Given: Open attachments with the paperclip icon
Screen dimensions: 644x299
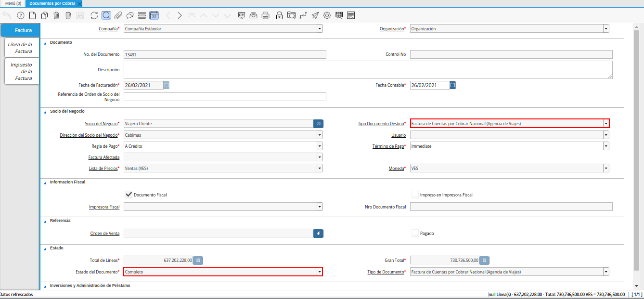Looking at the screenshot, I should pyautogui.click(x=118, y=15).
